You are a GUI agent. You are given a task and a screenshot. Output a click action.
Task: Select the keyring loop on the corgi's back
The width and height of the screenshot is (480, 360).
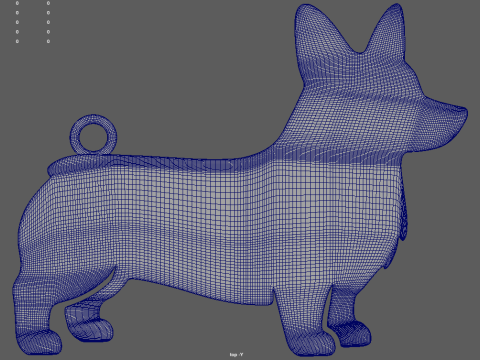93,135
